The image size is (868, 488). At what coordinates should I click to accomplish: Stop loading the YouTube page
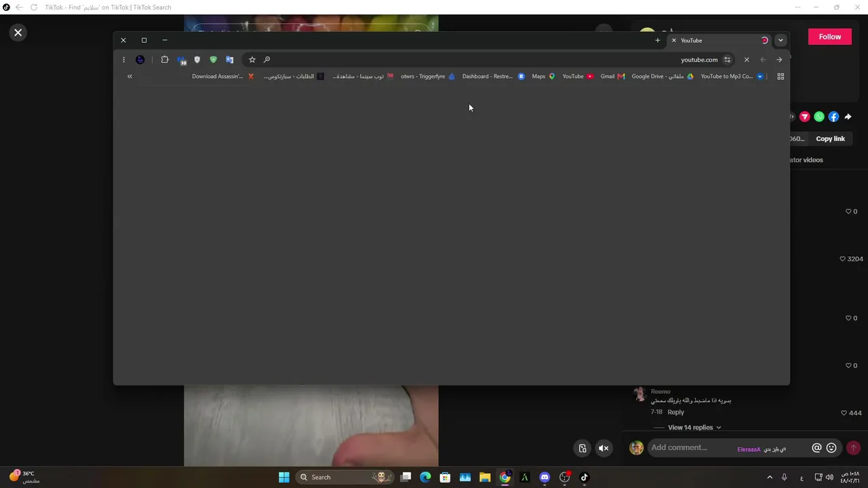pyautogui.click(x=747, y=60)
